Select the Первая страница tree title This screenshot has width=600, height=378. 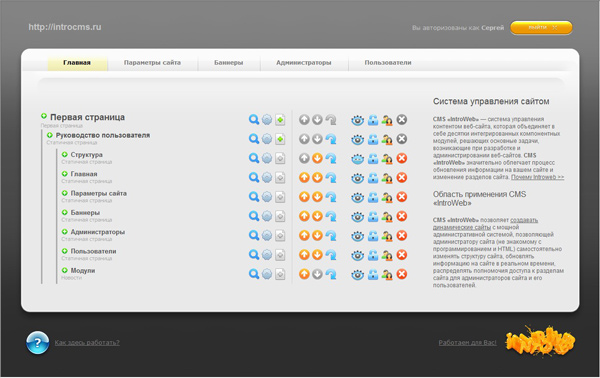click(x=87, y=117)
